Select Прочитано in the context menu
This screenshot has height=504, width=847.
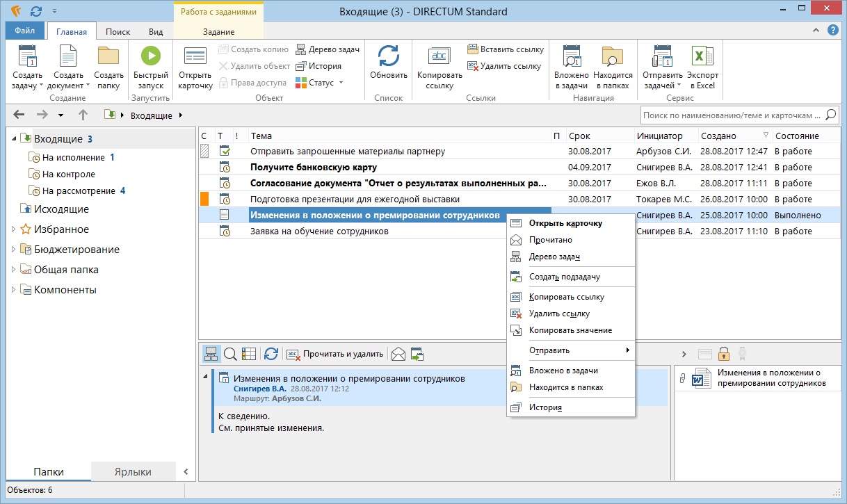tap(550, 240)
